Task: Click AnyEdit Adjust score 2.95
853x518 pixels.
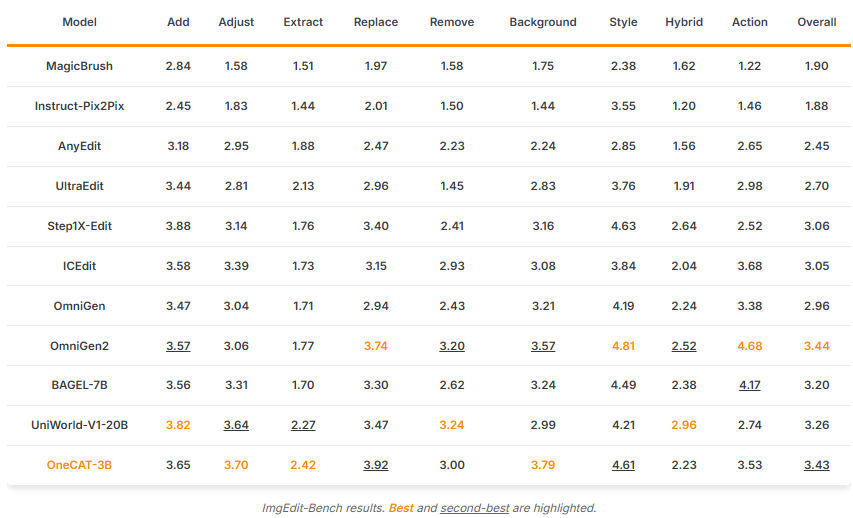Action: pyautogui.click(x=236, y=146)
